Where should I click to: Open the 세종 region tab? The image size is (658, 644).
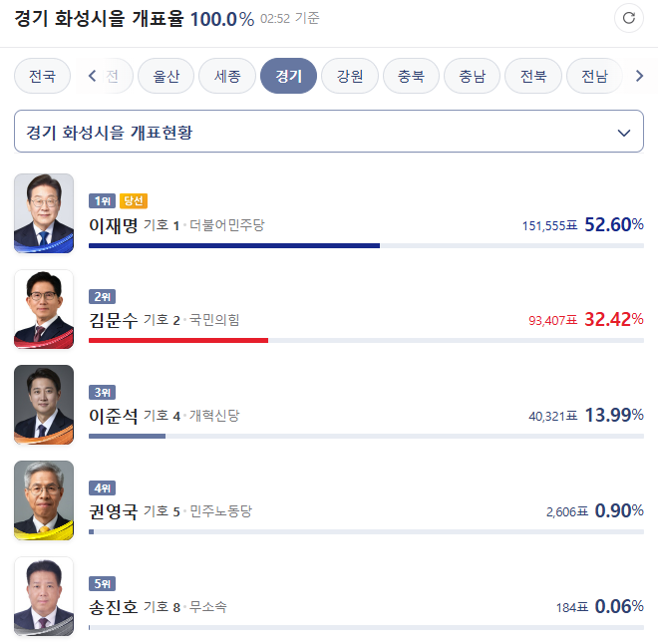pyautogui.click(x=227, y=76)
